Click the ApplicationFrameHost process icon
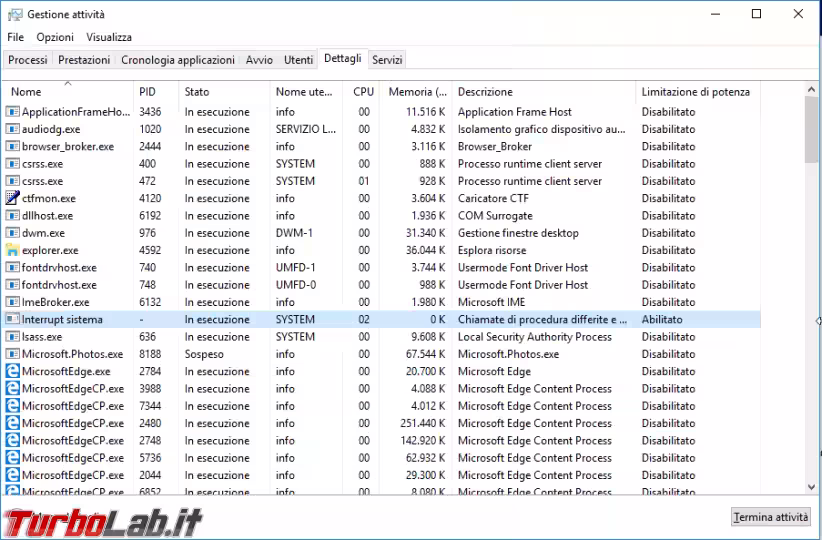Screen dimensions: 822x540 [x=13, y=112]
